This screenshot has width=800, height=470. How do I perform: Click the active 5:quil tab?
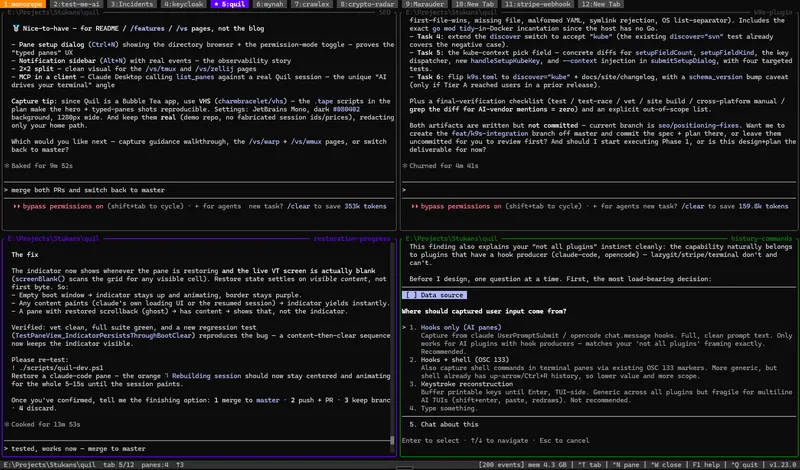[230, 4]
